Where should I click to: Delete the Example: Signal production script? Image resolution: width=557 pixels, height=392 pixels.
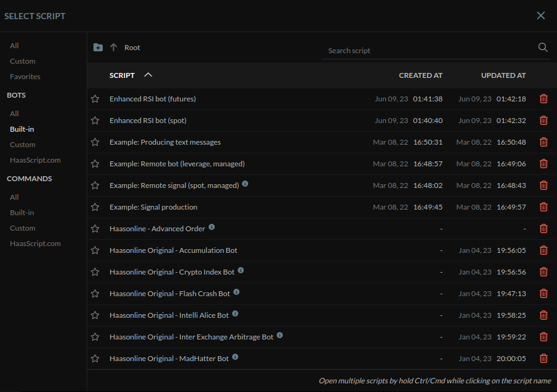[543, 207]
